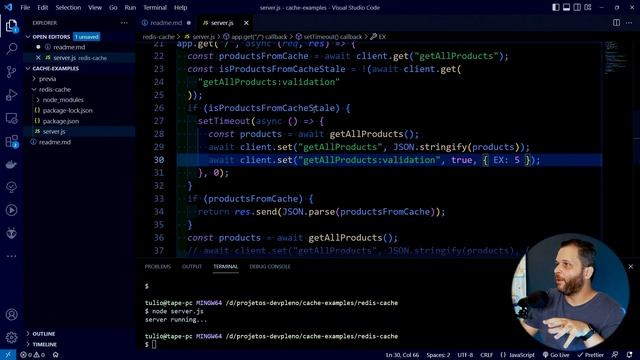The image size is (640, 360).
Task: Open the Explorer view in activity bar
Action: tap(11, 26)
